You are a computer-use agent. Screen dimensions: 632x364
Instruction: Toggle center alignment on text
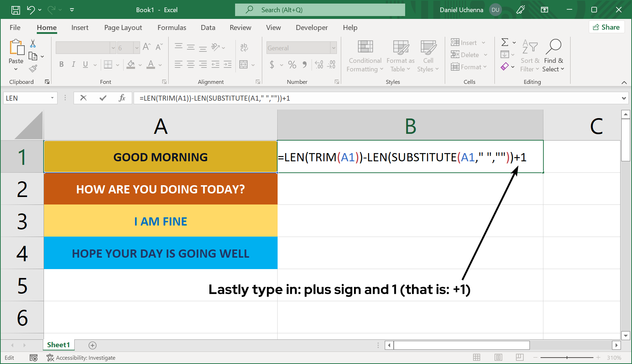(x=190, y=65)
